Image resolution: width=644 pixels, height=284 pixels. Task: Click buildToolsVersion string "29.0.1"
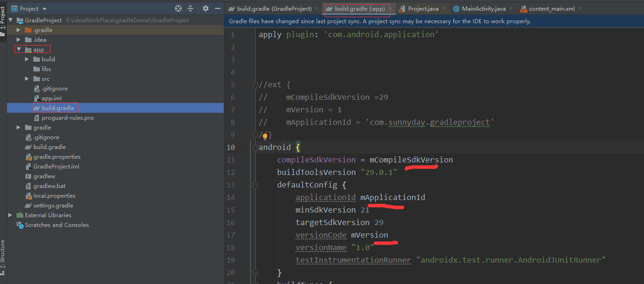point(379,172)
